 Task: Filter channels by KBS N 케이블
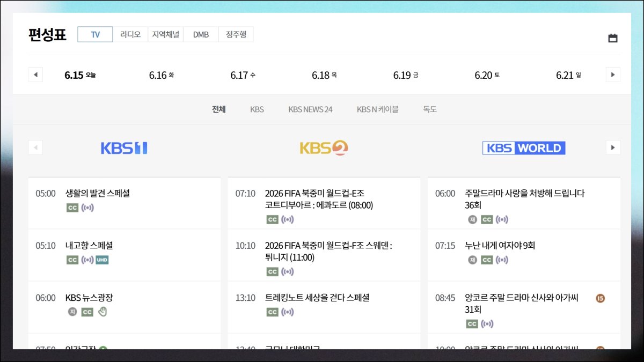pyautogui.click(x=378, y=109)
